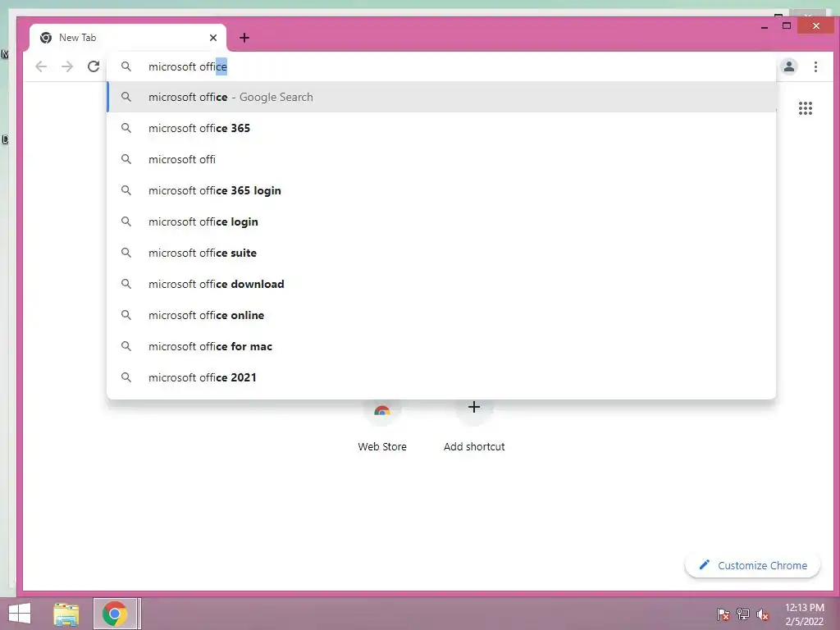Close the New Tab tab
Viewport: 840px width, 630px height.
213,38
